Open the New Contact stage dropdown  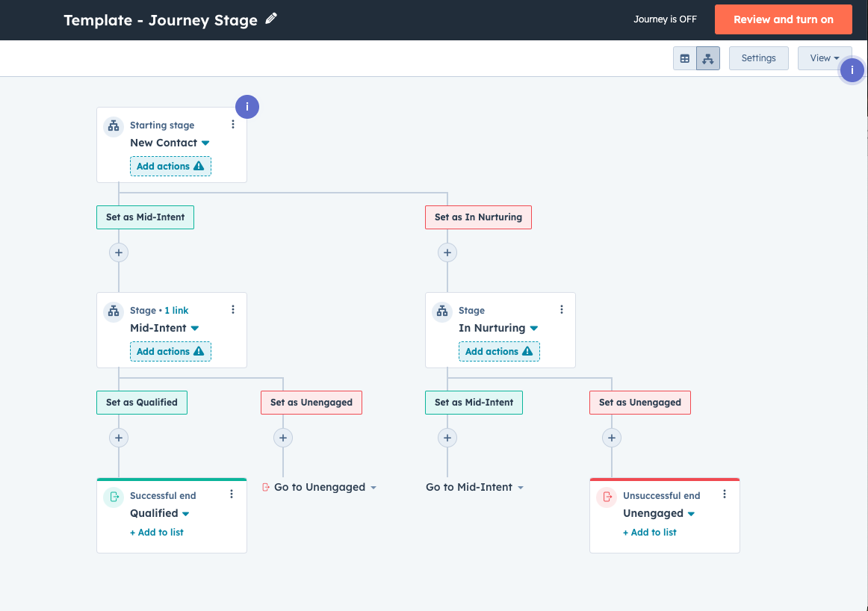170,143
